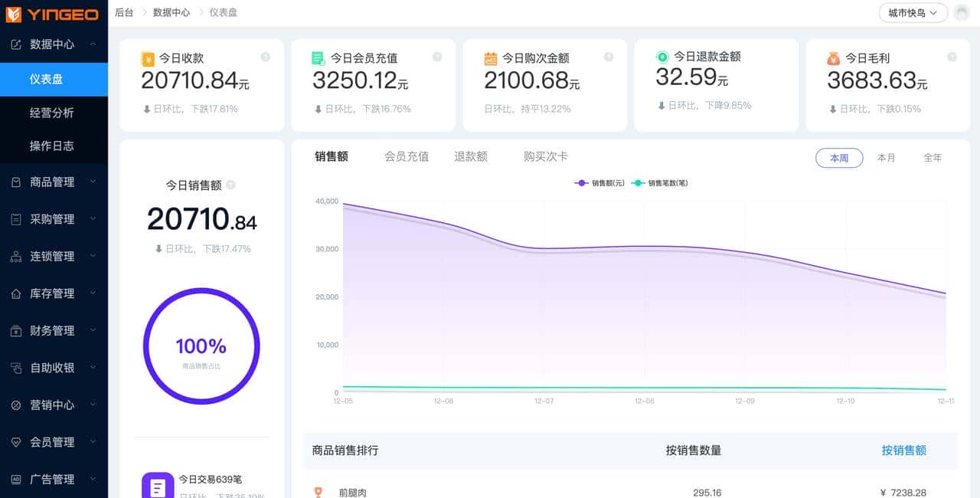Open the 城市快鸟 store selector dropdown
This screenshot has height=498, width=980.
(913, 13)
